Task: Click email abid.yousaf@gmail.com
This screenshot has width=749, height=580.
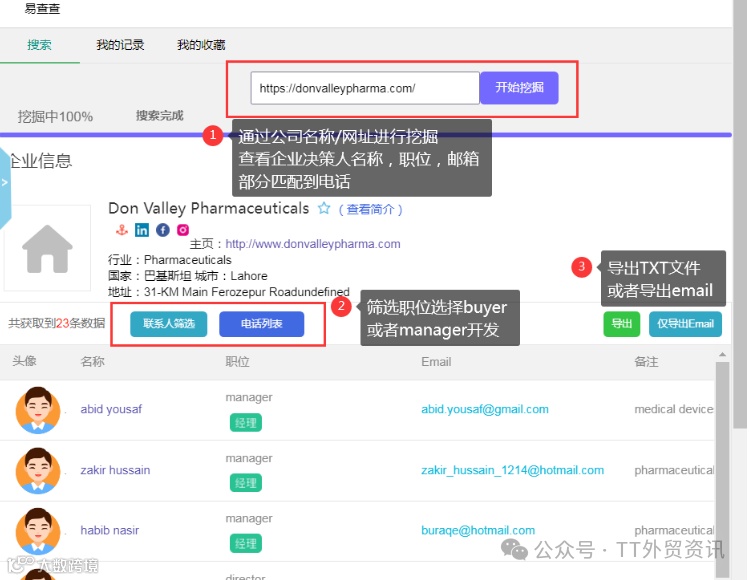Action: tap(485, 409)
